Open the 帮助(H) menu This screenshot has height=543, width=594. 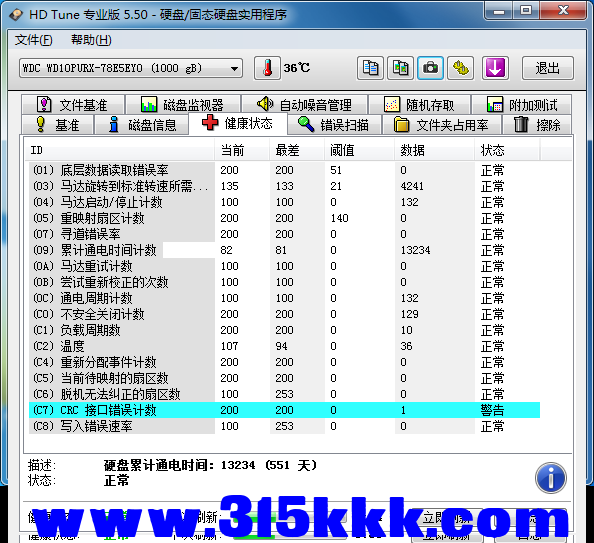click(91, 39)
